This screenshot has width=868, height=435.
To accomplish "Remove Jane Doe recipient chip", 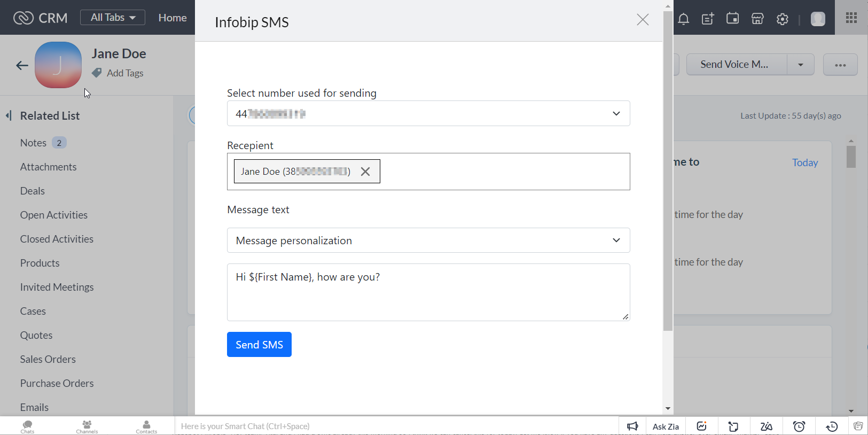I will tap(365, 172).
